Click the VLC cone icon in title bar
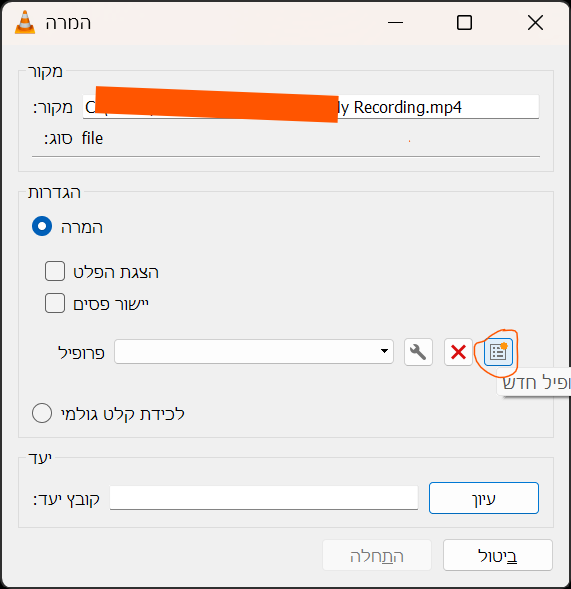 [25, 23]
